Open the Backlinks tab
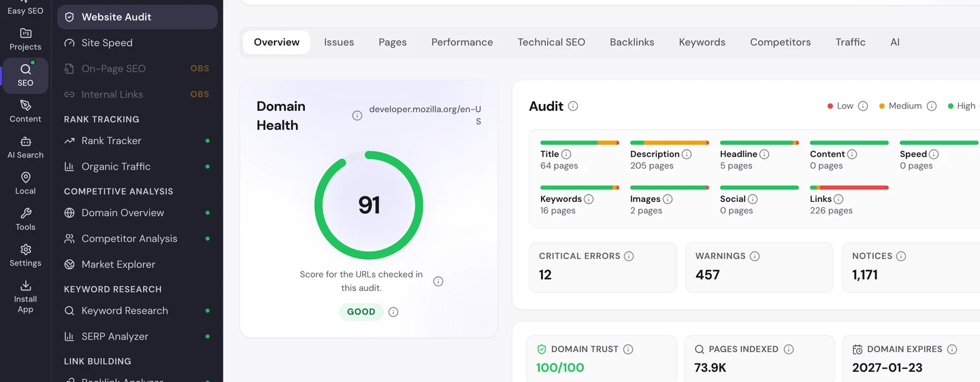 point(632,42)
